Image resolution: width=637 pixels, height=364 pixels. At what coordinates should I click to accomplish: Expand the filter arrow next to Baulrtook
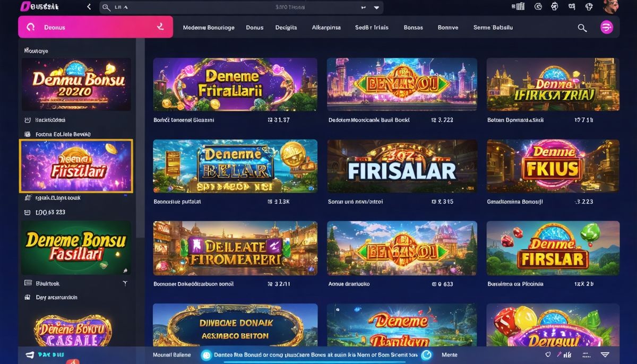pos(125,283)
